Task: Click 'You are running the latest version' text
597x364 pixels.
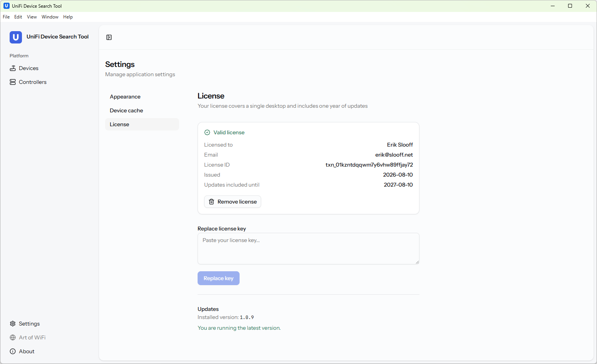Action: [x=239, y=328]
